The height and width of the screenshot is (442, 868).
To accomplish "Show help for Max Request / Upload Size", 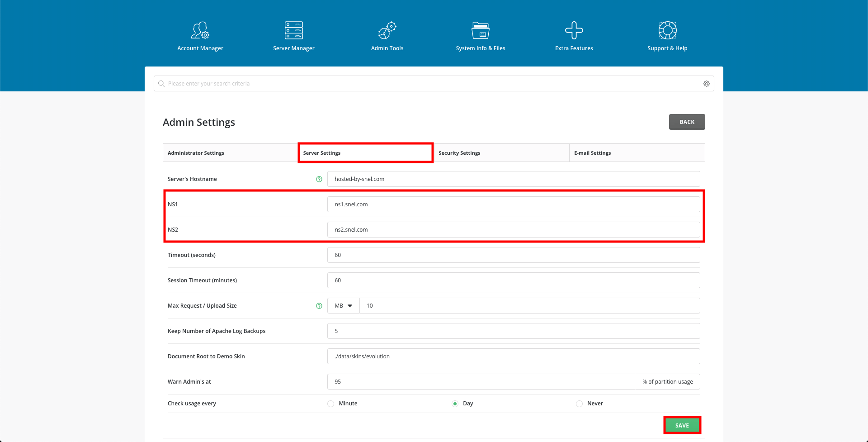I will [319, 306].
